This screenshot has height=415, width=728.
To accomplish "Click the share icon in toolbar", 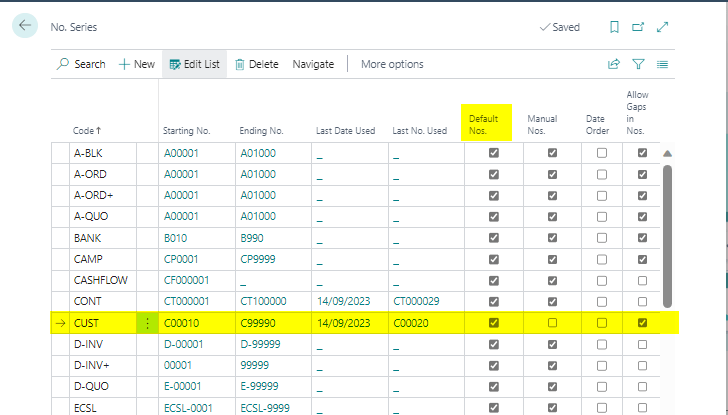I will (614, 64).
